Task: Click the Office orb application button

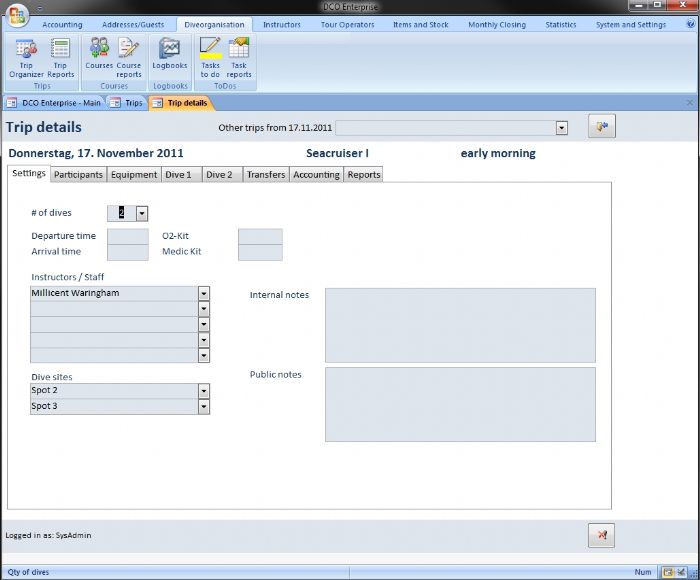Action: point(17,17)
